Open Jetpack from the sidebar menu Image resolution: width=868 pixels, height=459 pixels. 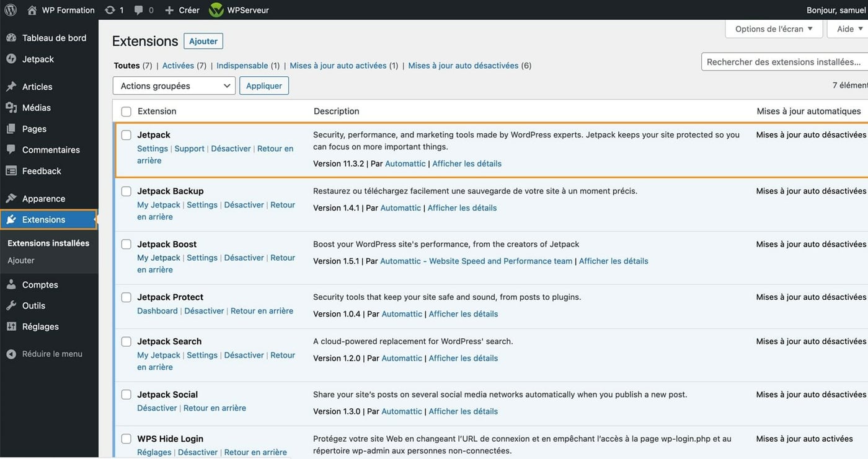point(38,59)
